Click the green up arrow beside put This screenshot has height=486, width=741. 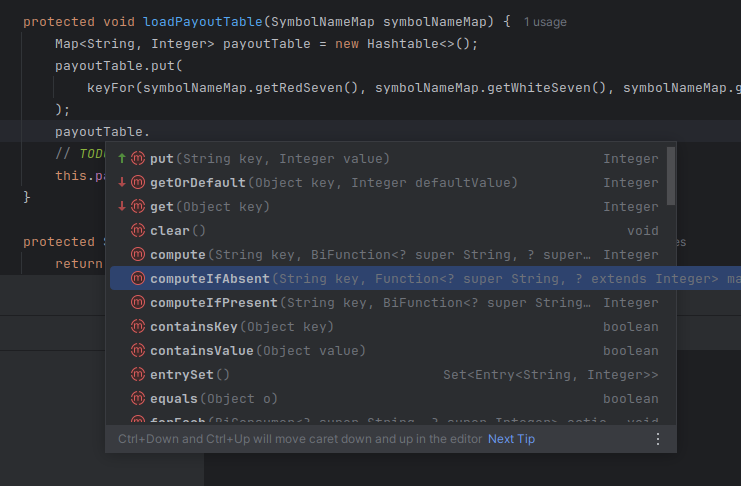point(122,159)
